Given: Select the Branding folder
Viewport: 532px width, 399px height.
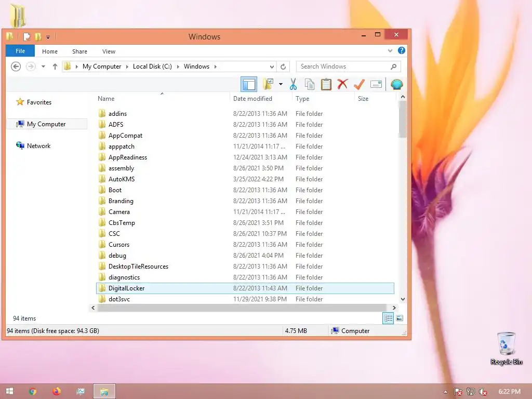Looking at the screenshot, I should [x=245, y=201].
